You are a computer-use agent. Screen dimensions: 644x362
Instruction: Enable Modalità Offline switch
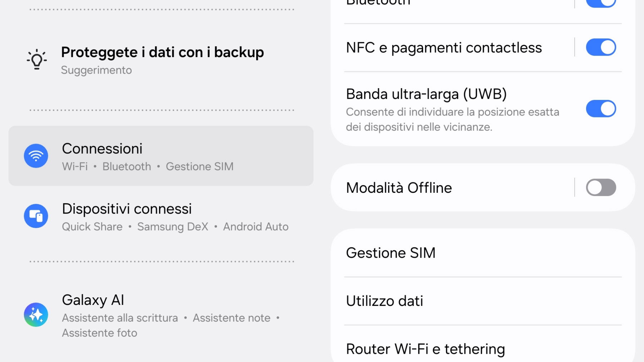pyautogui.click(x=601, y=188)
